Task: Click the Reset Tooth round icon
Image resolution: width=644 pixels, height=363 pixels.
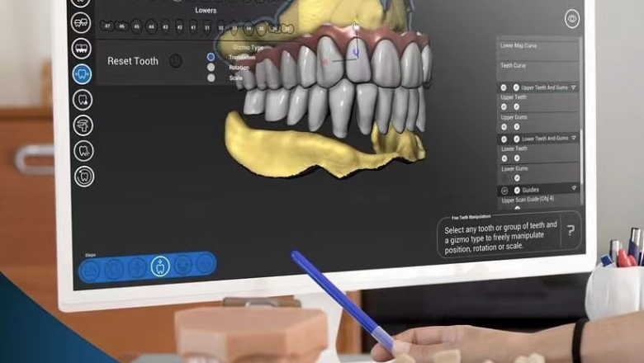Action: point(175,61)
